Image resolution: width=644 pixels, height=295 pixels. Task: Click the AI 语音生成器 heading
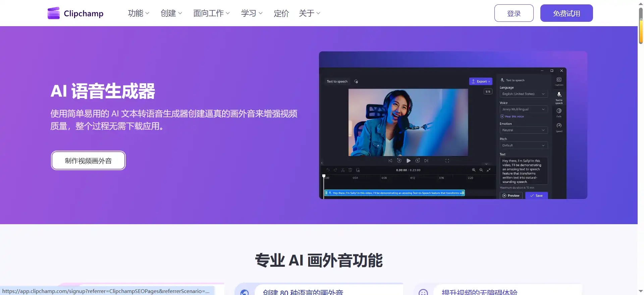pyautogui.click(x=103, y=91)
